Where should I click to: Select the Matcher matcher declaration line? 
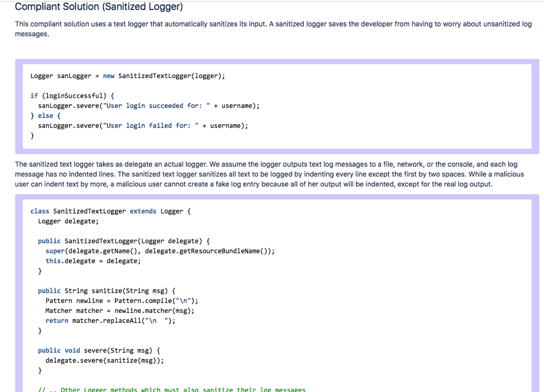click(x=120, y=311)
